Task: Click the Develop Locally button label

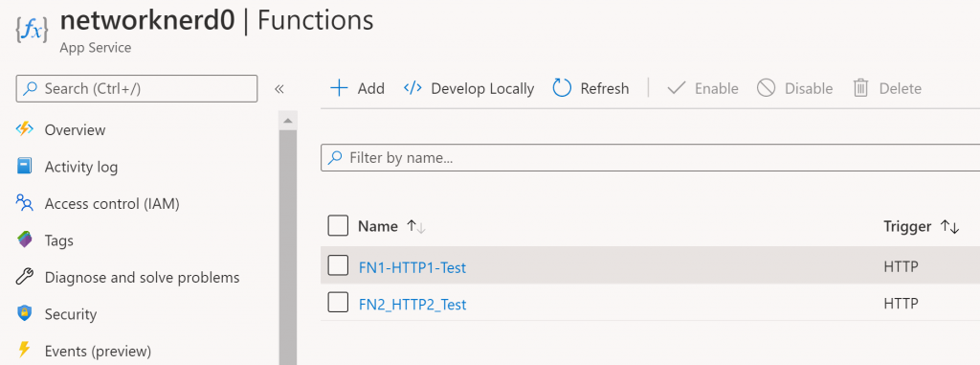Action: (482, 89)
